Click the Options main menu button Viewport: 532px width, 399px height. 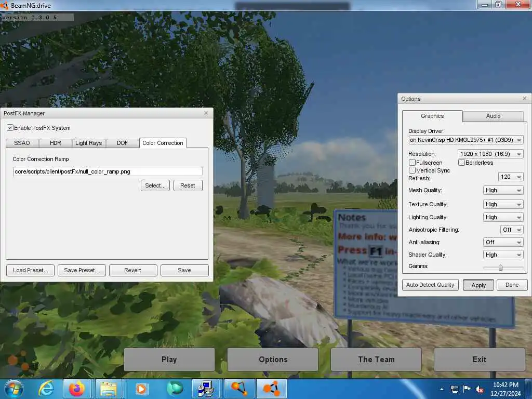[273, 360]
